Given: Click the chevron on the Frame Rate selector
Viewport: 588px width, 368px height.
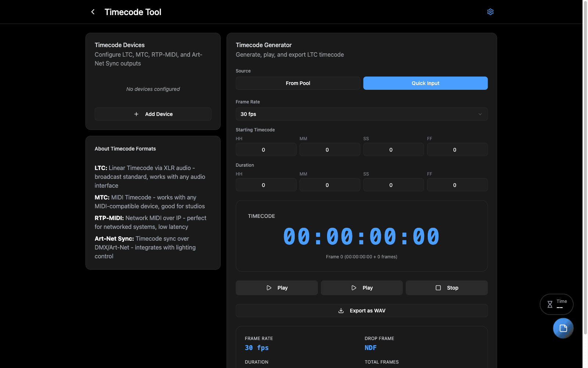Looking at the screenshot, I should [480, 114].
